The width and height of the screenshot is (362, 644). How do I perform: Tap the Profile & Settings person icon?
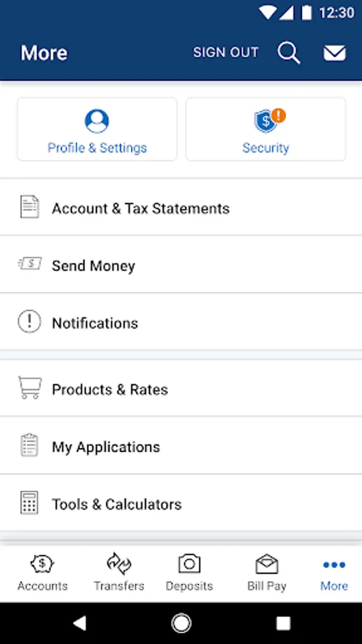[x=97, y=121]
